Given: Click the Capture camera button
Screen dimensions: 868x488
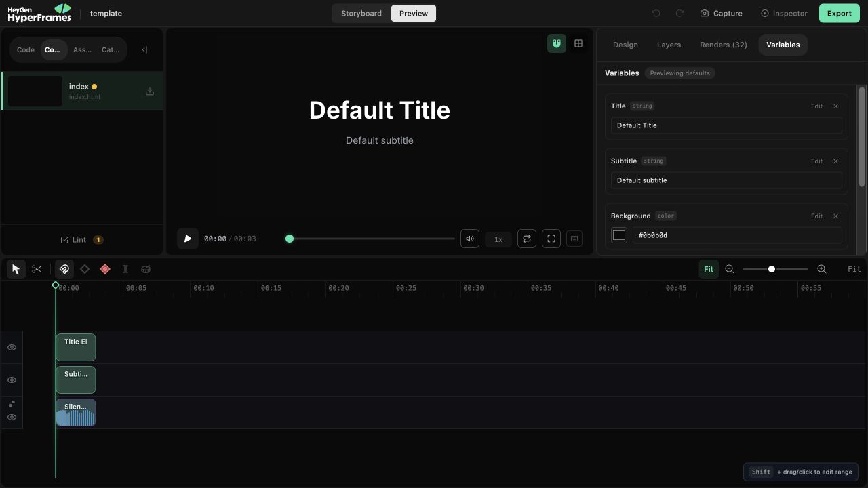Looking at the screenshot, I should tap(722, 13).
